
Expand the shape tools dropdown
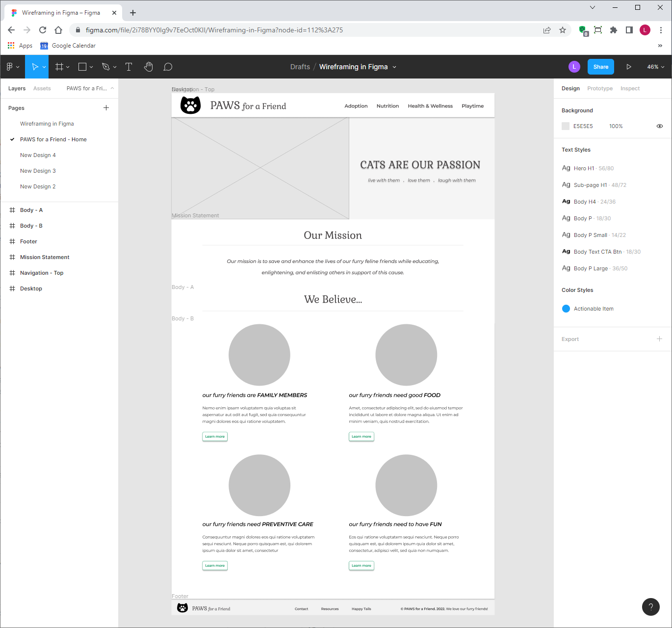point(91,66)
